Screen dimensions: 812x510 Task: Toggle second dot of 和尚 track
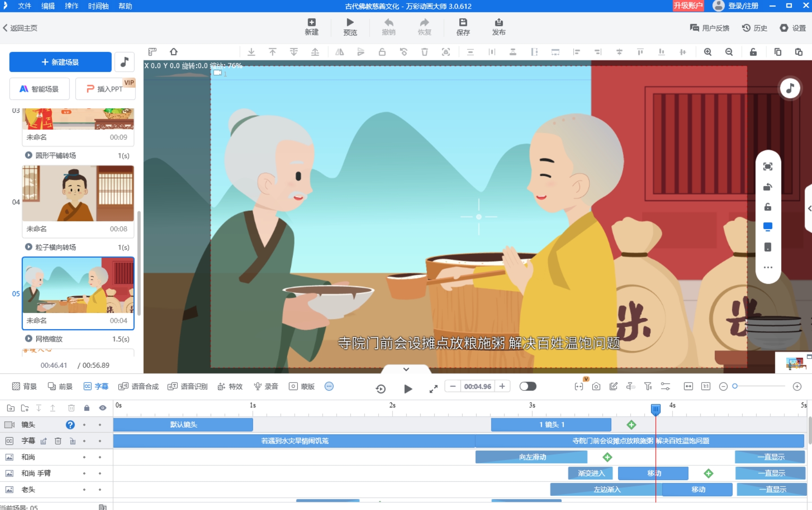(x=100, y=457)
